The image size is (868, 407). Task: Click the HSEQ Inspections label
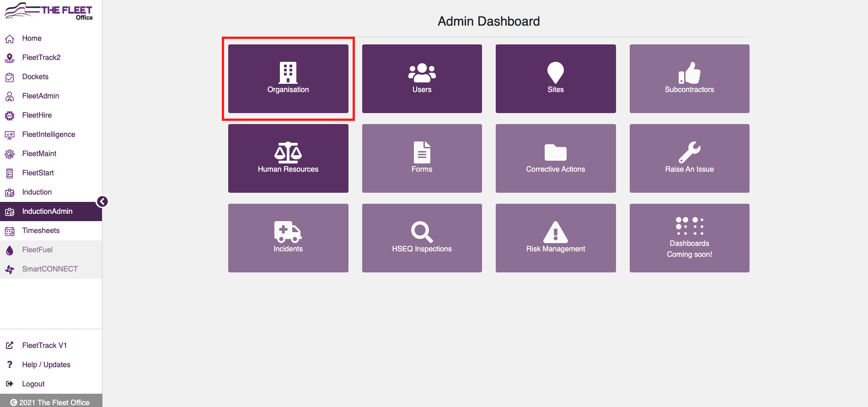422,249
